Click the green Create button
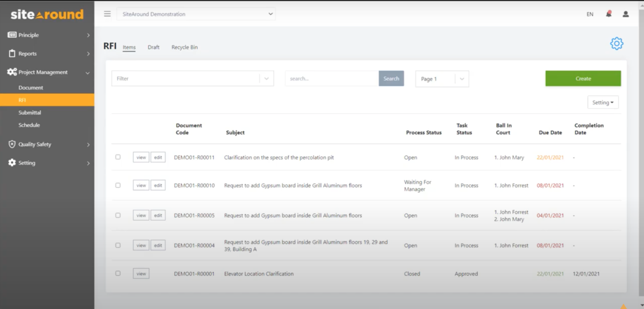Image resolution: width=644 pixels, height=309 pixels. coord(583,78)
